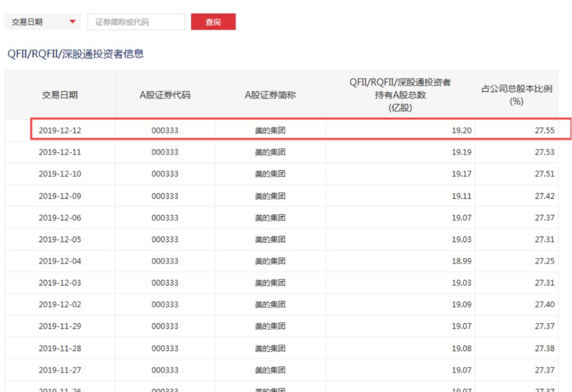
Task: Click the 持有A股总数 (亿股) column header
Action: 400,94
